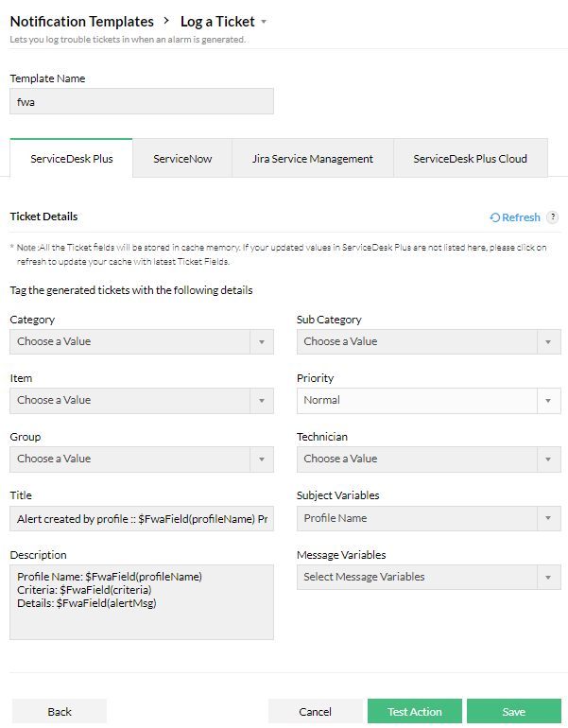The height and width of the screenshot is (728, 568).
Task: Switch to the ServiceNow tab
Action: pos(182,159)
